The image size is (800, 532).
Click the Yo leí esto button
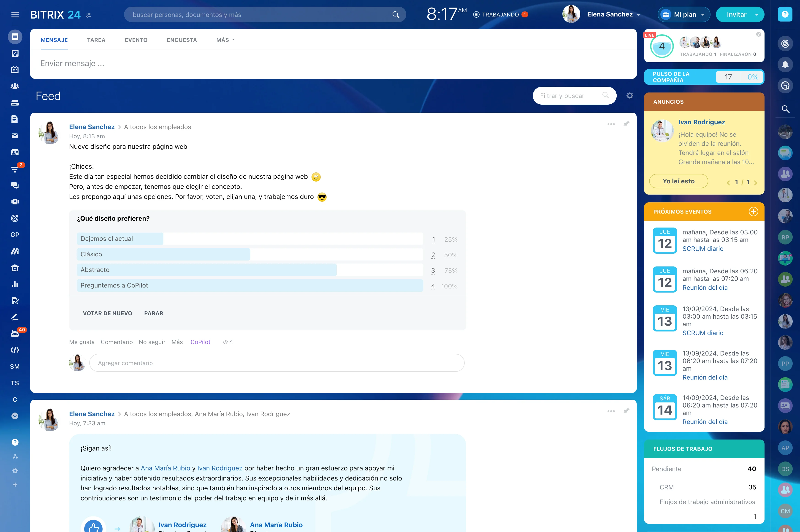(678, 181)
